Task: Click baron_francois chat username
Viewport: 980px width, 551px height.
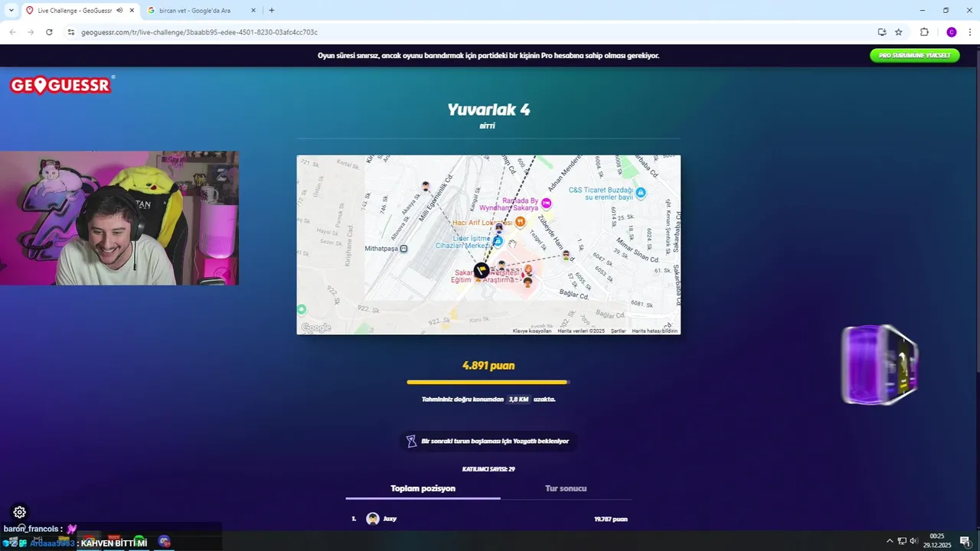Action: 31,529
